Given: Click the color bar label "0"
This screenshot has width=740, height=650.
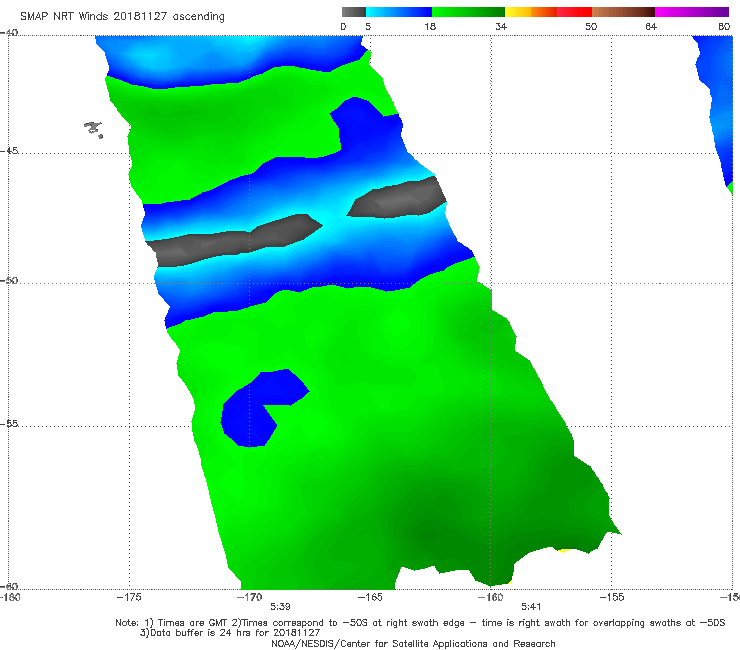Looking at the screenshot, I should coord(343,27).
